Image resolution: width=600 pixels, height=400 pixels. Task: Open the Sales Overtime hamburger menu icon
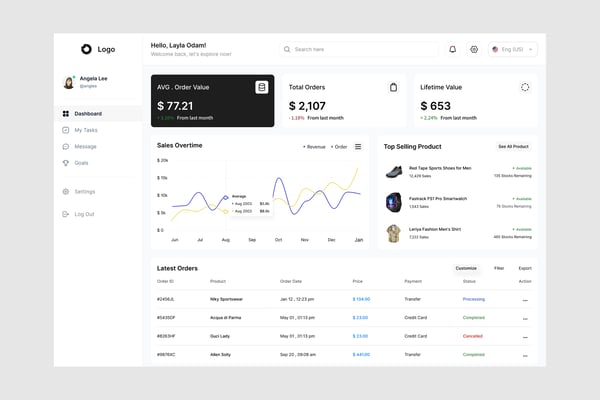pyautogui.click(x=358, y=147)
